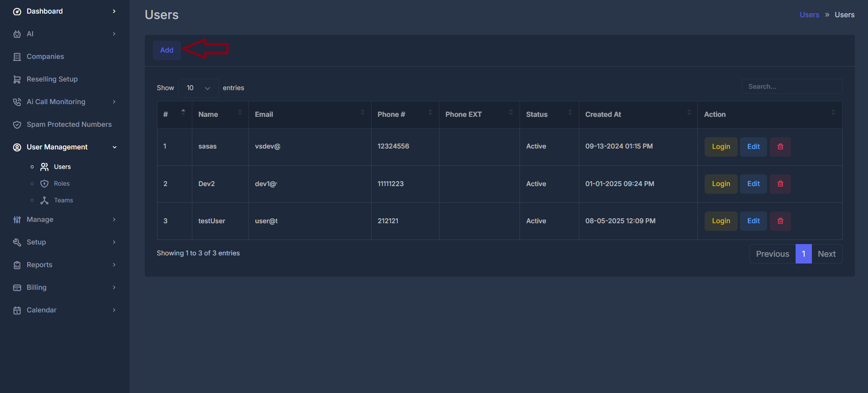This screenshot has width=868, height=393.
Task: Click the Billing card icon
Action: point(17,288)
